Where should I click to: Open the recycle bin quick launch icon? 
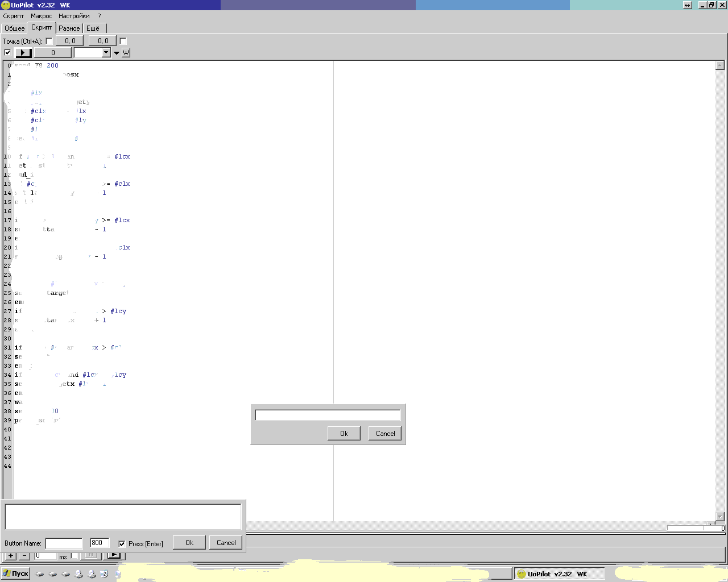pyautogui.click(x=104, y=574)
